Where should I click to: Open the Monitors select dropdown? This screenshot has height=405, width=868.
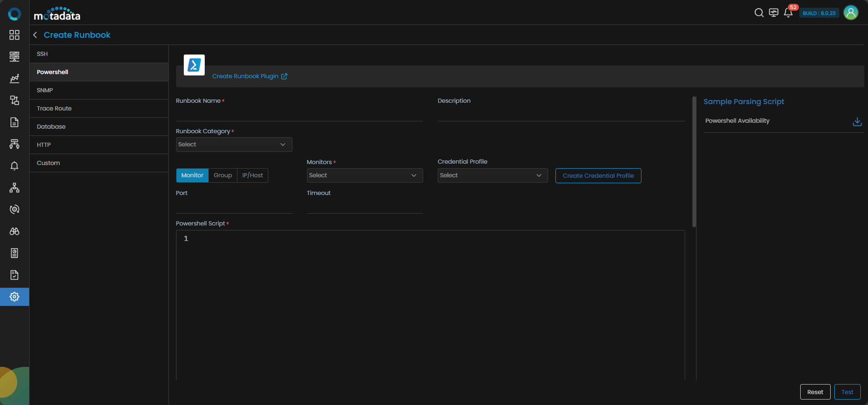tap(364, 175)
